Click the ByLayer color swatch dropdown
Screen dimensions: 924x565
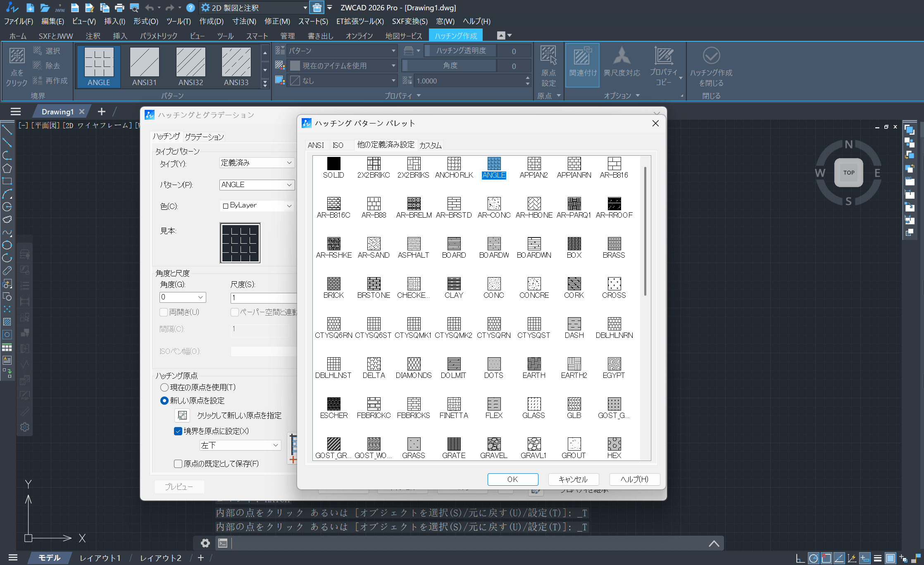point(257,205)
